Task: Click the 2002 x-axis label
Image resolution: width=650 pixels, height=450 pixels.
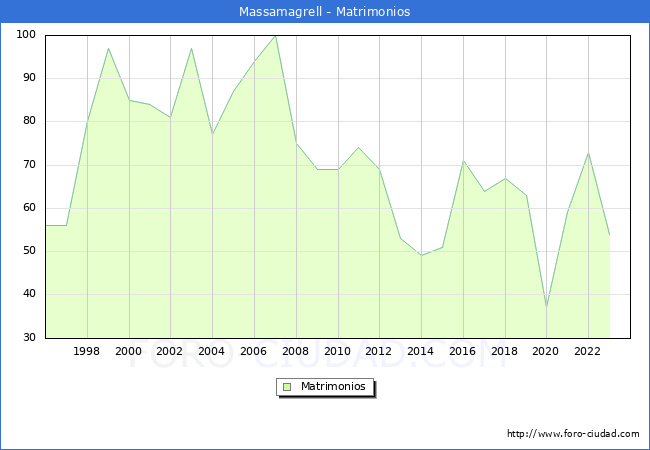Action: point(171,351)
